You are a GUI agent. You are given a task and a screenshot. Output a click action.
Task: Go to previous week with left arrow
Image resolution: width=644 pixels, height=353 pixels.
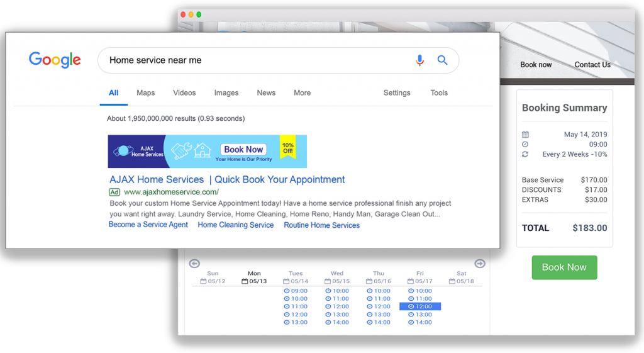click(194, 264)
